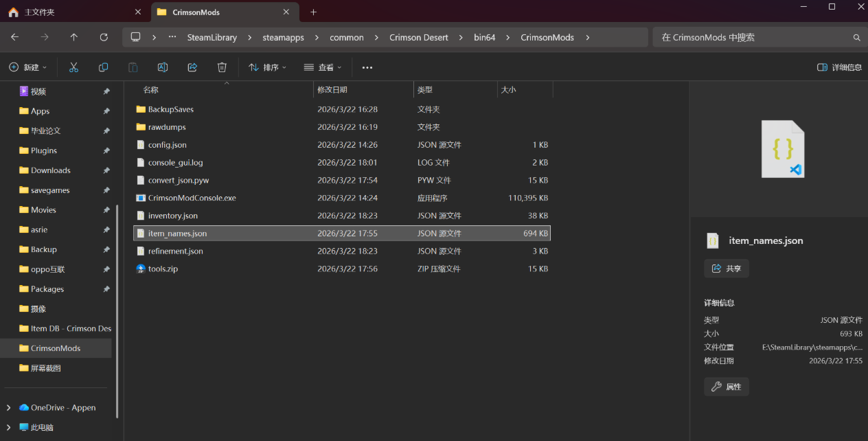Open a new tab with plus button
868x441 pixels.
[x=313, y=12]
